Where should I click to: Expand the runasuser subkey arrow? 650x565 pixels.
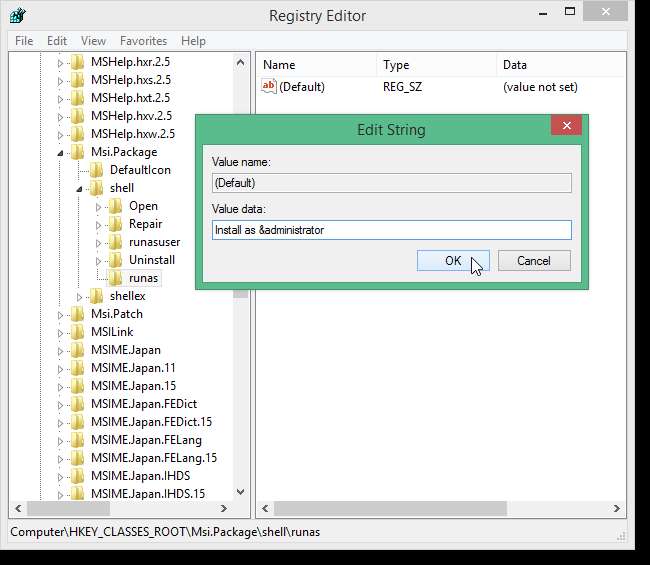click(98, 242)
